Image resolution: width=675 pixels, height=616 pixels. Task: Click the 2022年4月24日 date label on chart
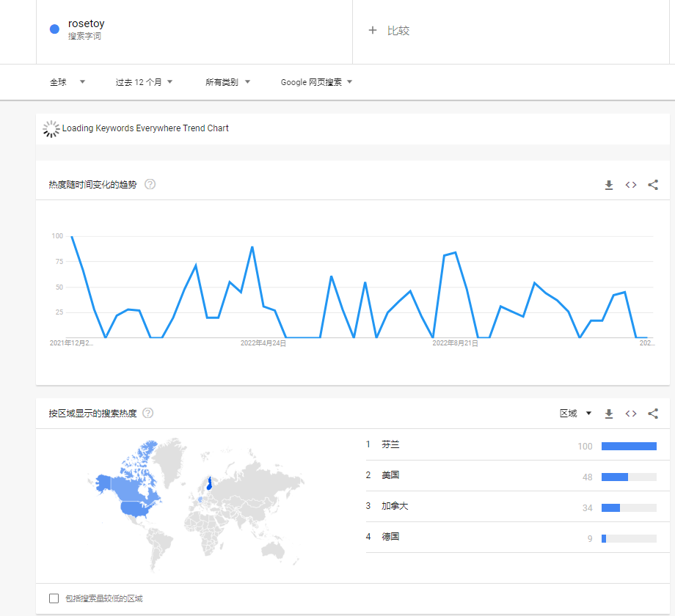263,343
